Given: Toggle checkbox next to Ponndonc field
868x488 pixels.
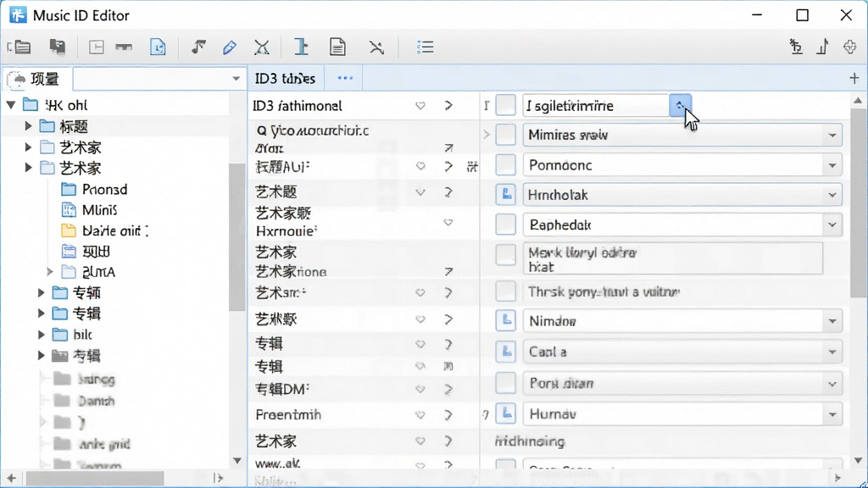Looking at the screenshot, I should 505,165.
